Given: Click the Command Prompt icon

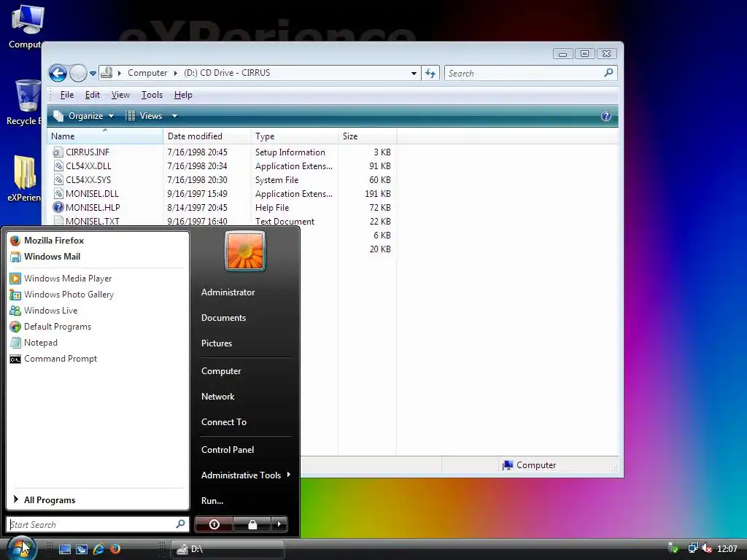Looking at the screenshot, I should [15, 359].
